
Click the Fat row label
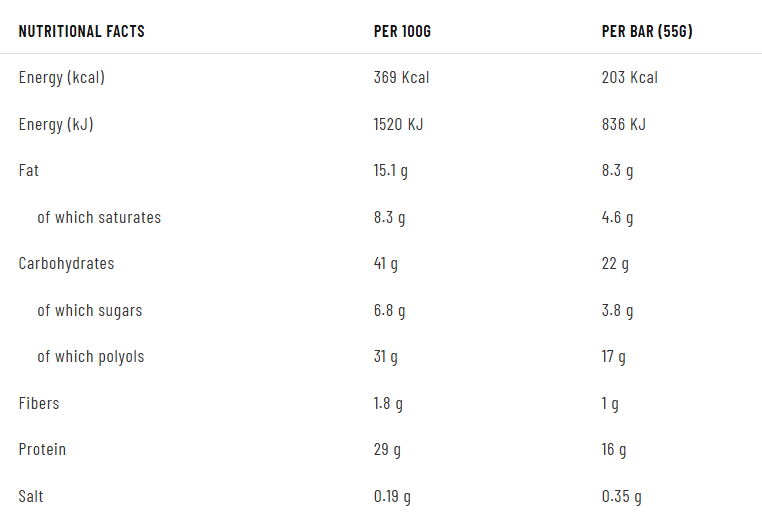pyautogui.click(x=29, y=170)
